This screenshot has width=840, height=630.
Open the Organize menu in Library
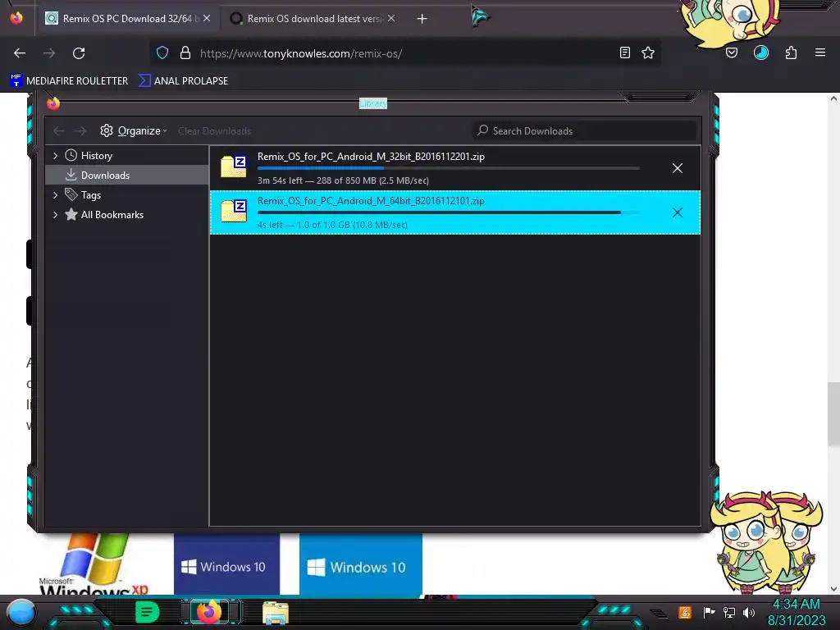134,130
